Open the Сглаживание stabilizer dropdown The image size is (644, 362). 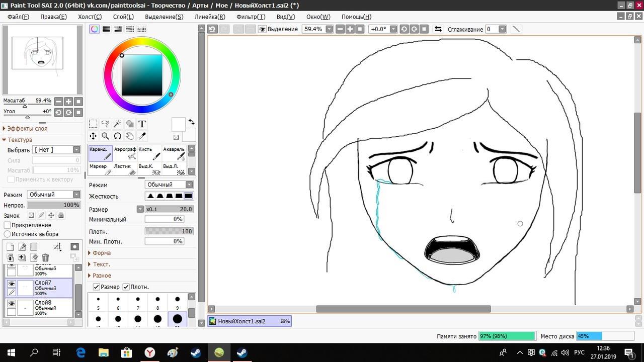pyautogui.click(x=502, y=29)
